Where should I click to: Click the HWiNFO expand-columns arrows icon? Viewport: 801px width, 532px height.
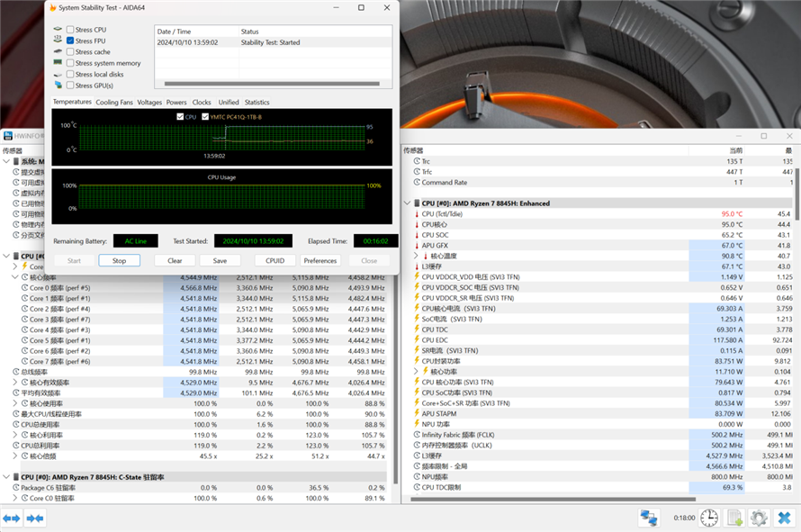click(12, 518)
